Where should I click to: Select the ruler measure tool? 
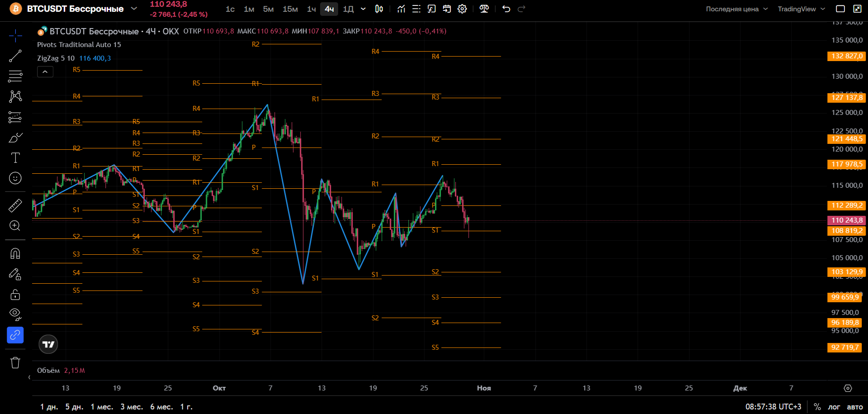[x=15, y=205]
